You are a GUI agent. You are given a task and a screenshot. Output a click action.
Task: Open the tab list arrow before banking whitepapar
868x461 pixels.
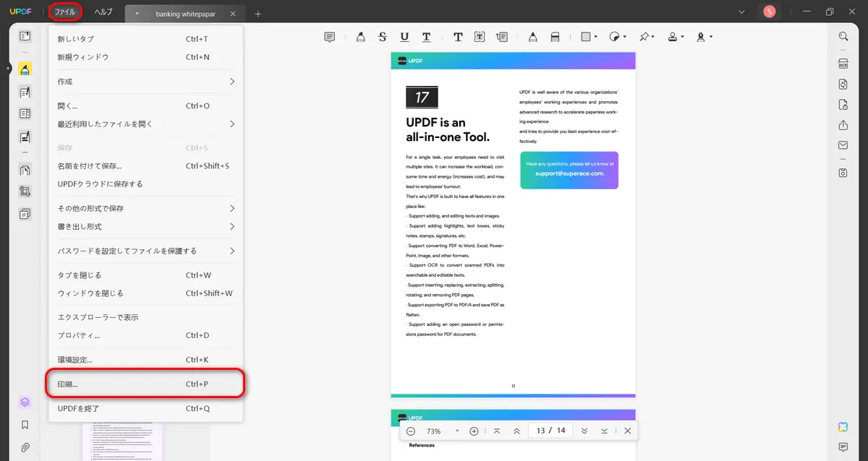137,14
